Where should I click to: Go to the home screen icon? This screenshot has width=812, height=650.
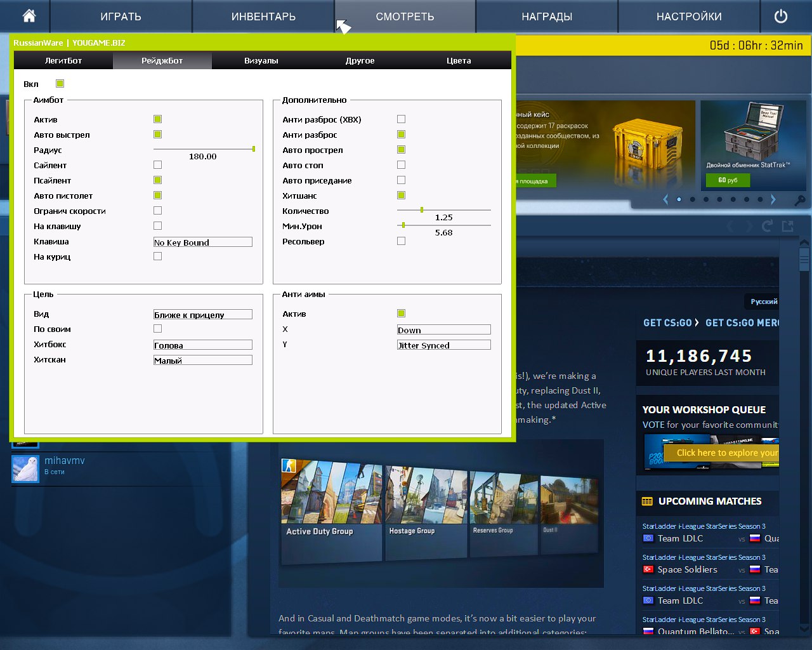pos(29,16)
